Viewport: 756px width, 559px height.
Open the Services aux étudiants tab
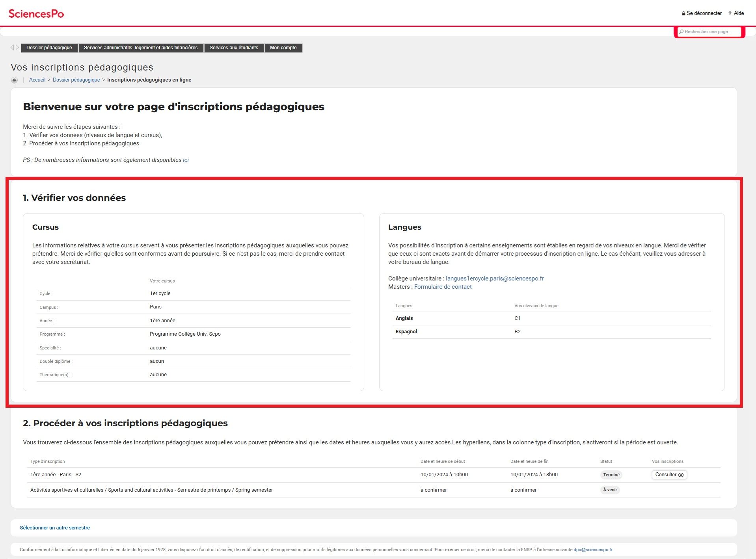coord(234,48)
